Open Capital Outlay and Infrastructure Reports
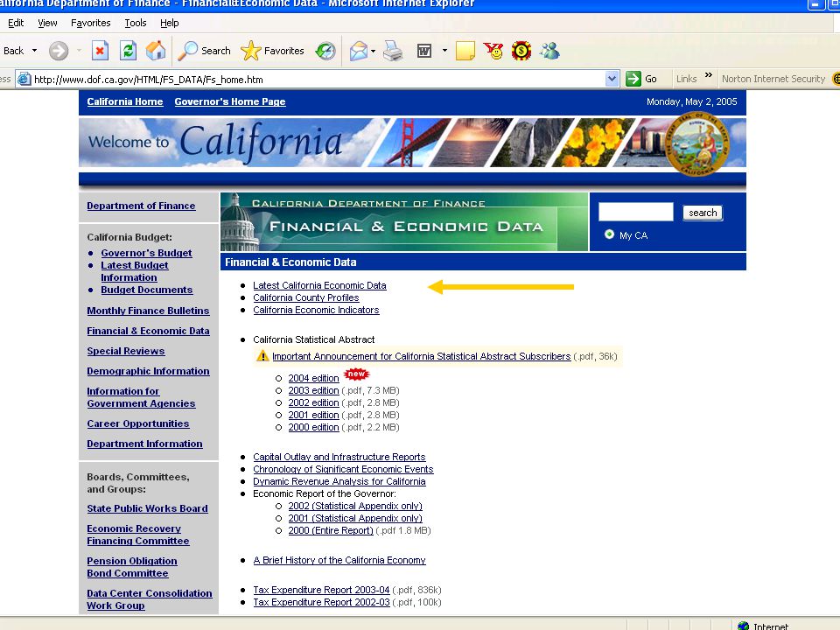840x630 pixels. 339,457
